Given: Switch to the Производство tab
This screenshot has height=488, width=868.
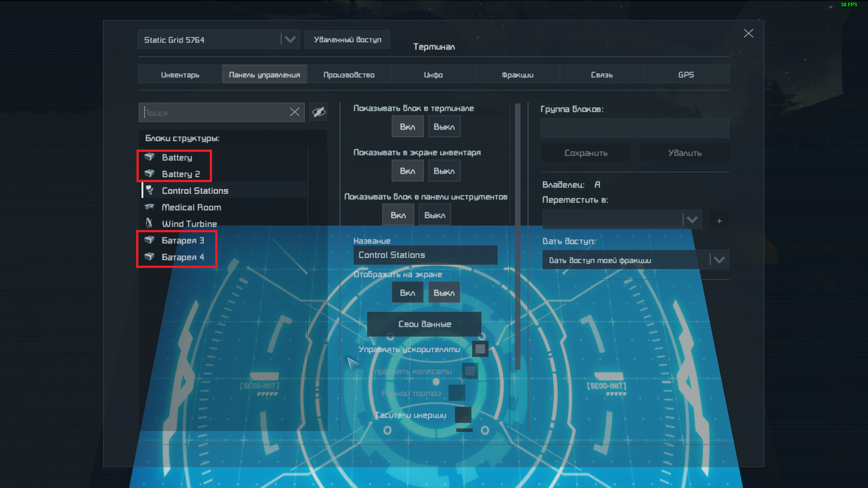Looking at the screenshot, I should coord(349,75).
